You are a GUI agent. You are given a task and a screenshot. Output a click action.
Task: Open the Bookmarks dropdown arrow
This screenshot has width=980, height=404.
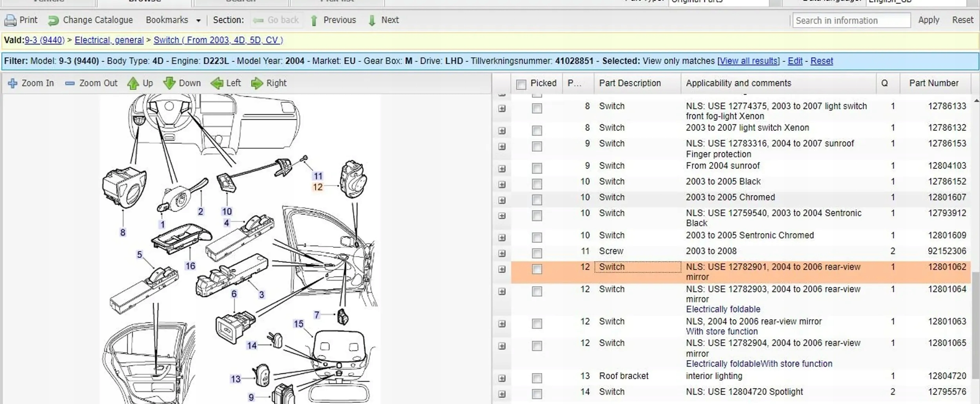[x=198, y=21]
